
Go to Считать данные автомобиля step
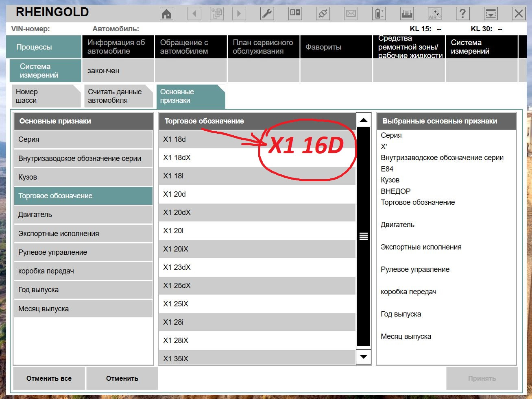(118, 96)
